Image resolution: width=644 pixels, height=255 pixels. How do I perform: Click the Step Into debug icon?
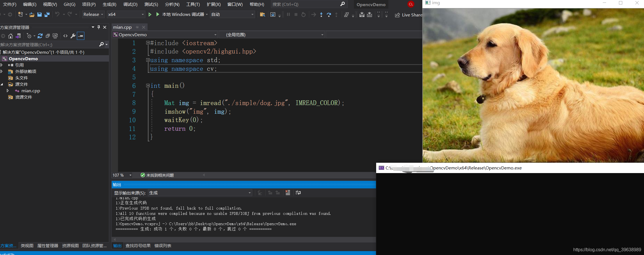tap(321, 14)
